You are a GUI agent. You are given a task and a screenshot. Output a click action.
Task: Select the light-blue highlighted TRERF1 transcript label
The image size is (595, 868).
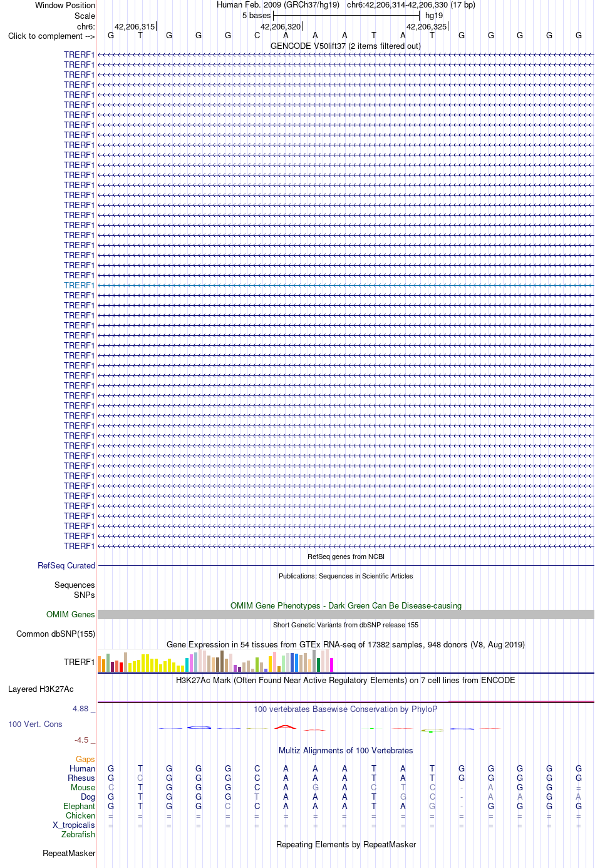tap(79, 285)
